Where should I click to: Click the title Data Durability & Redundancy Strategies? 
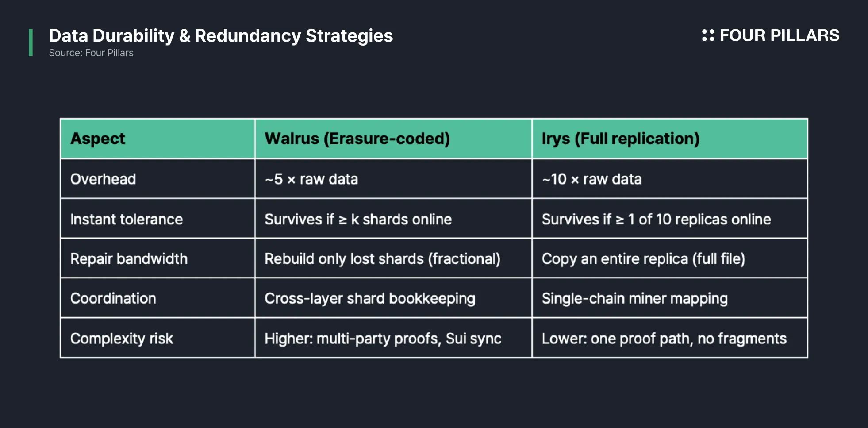click(x=221, y=36)
